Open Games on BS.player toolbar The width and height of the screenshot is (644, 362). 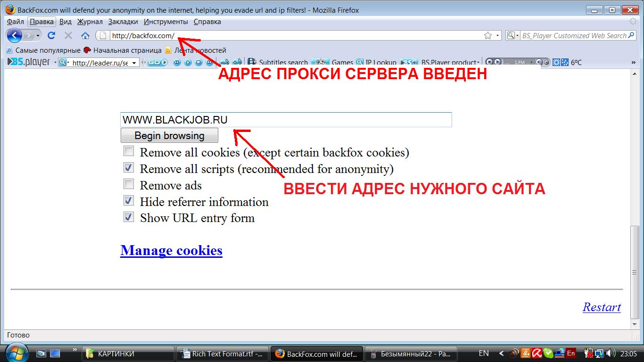(332, 62)
